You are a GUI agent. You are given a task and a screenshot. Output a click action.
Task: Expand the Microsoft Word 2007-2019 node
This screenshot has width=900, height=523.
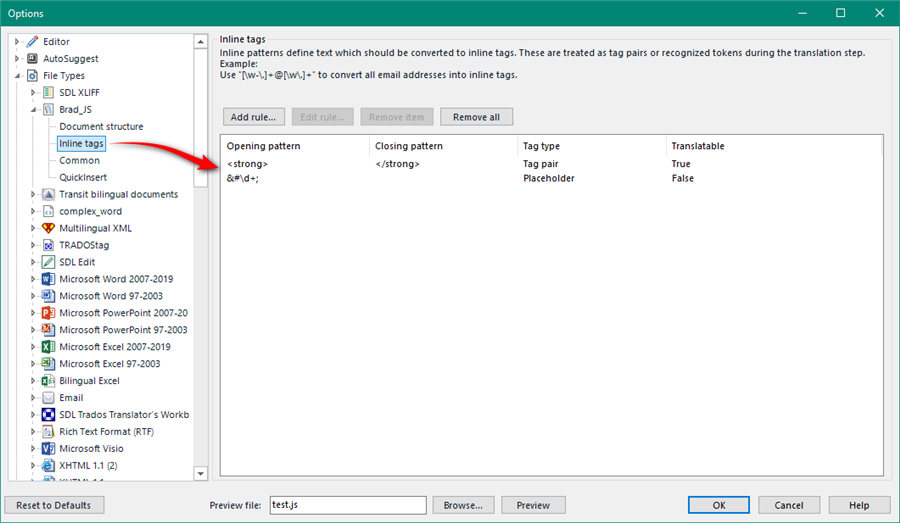tap(33, 279)
